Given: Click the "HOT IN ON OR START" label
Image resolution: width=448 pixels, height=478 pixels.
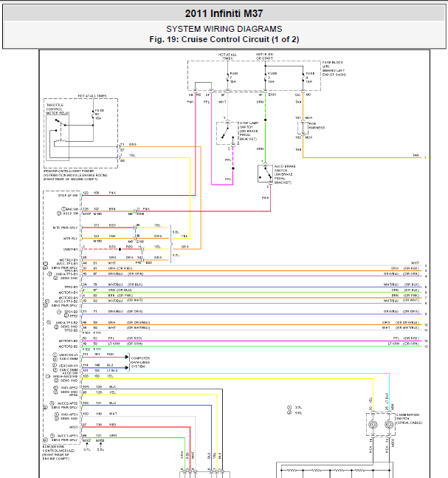Looking at the screenshot, I should 264,56.
